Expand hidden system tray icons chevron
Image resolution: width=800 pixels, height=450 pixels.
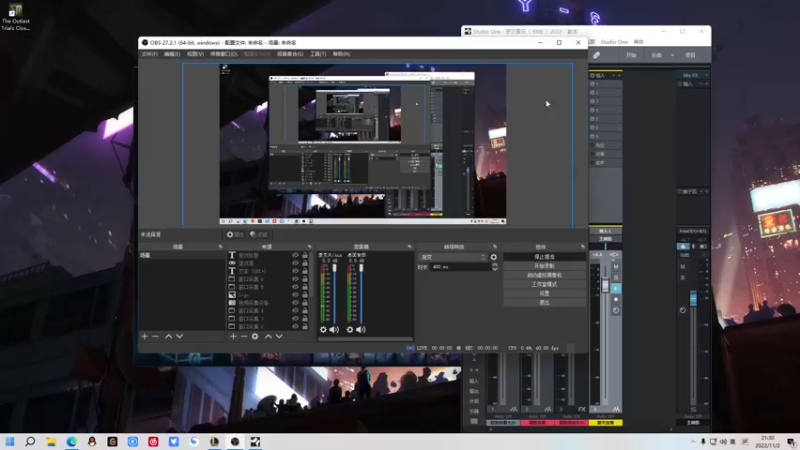(692, 442)
